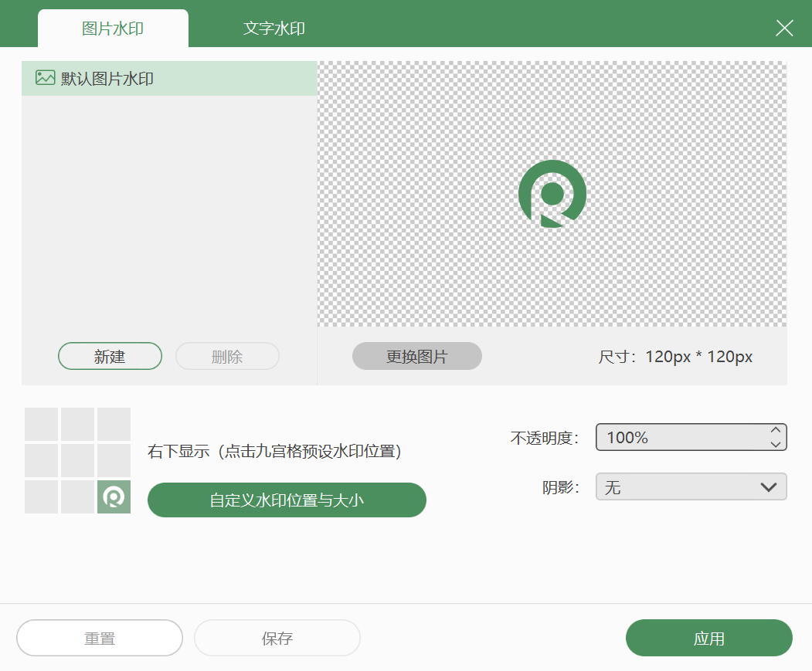Click the image icon beside 默认图片水印
812x671 pixels.
pos(45,78)
